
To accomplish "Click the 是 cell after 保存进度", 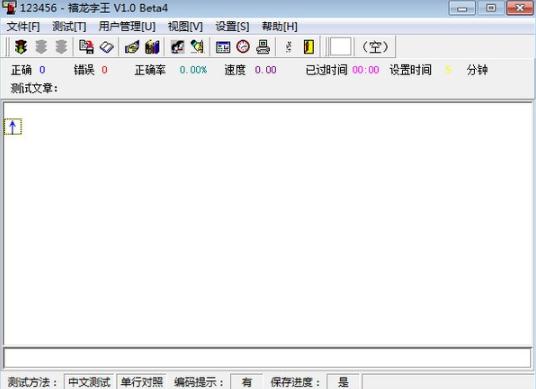I will tap(343, 382).
